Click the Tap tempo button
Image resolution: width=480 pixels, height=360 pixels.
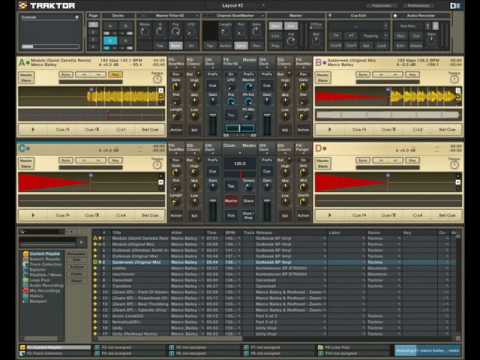231,186
